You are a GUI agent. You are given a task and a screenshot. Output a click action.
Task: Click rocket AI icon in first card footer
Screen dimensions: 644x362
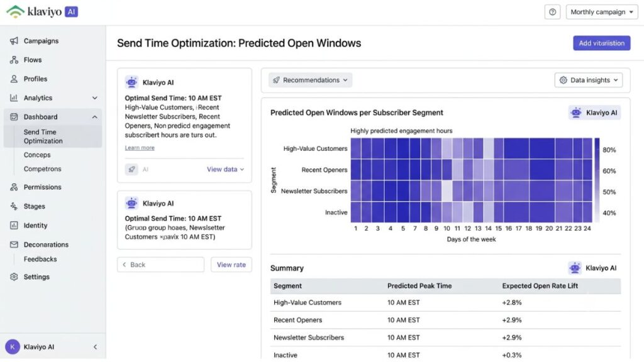click(131, 169)
